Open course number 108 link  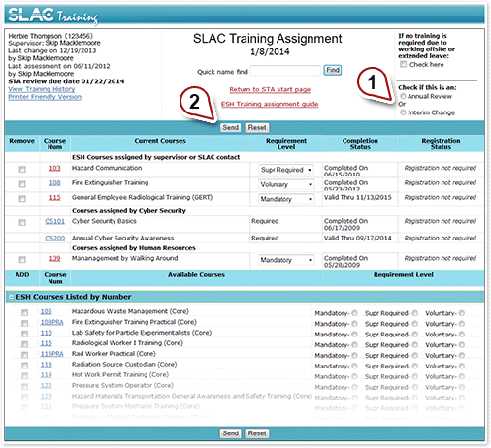[54, 183]
